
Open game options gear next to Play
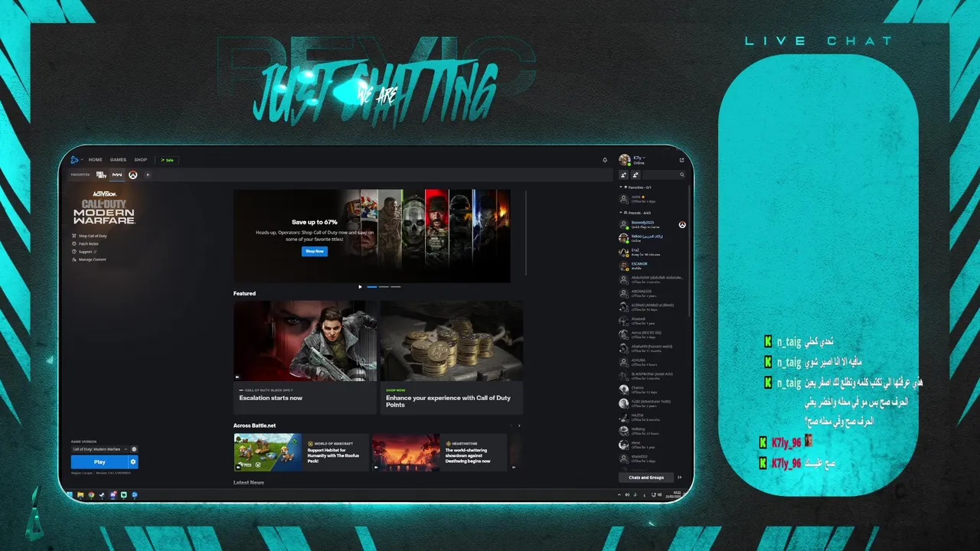pyautogui.click(x=133, y=462)
